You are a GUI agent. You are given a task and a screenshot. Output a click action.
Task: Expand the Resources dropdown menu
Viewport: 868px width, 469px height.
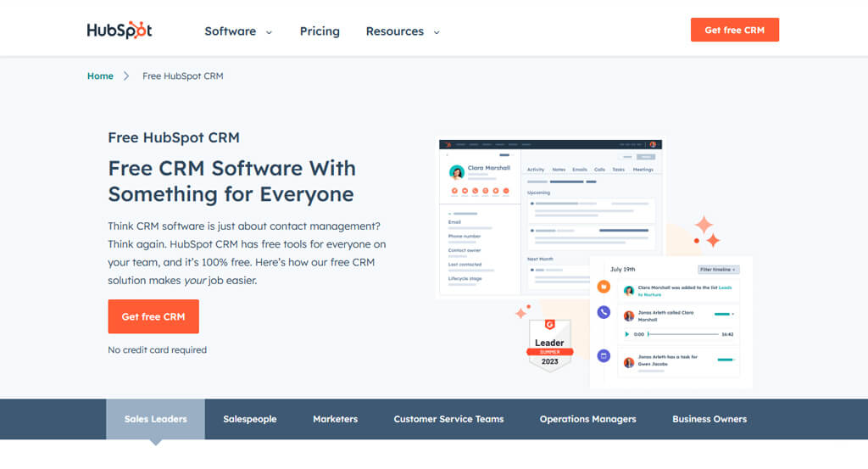[x=403, y=31]
